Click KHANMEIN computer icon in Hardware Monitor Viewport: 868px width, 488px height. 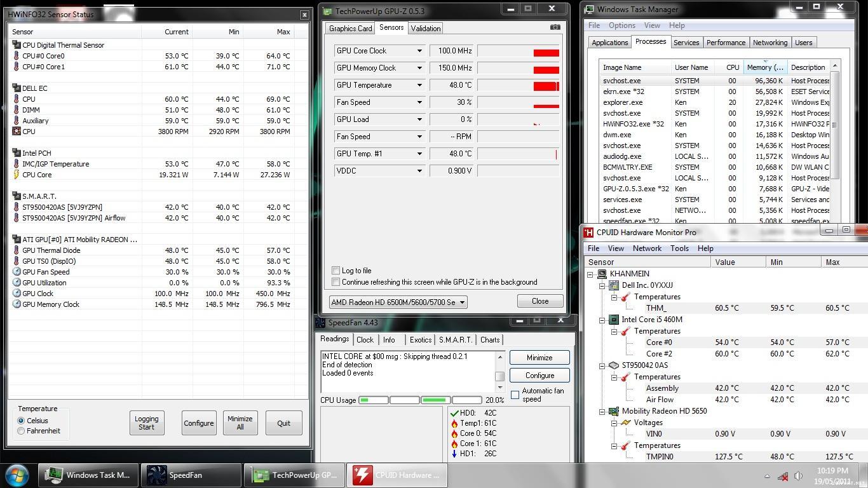(x=602, y=274)
